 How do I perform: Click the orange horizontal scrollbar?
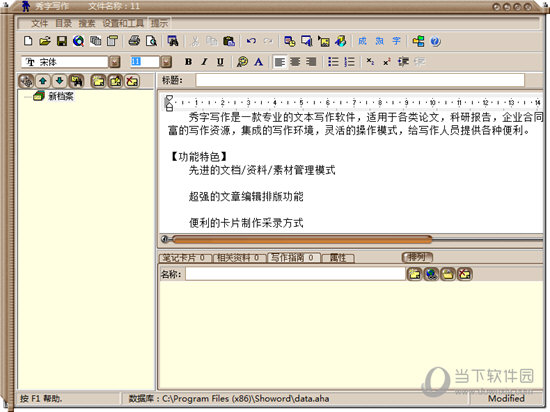point(302,239)
